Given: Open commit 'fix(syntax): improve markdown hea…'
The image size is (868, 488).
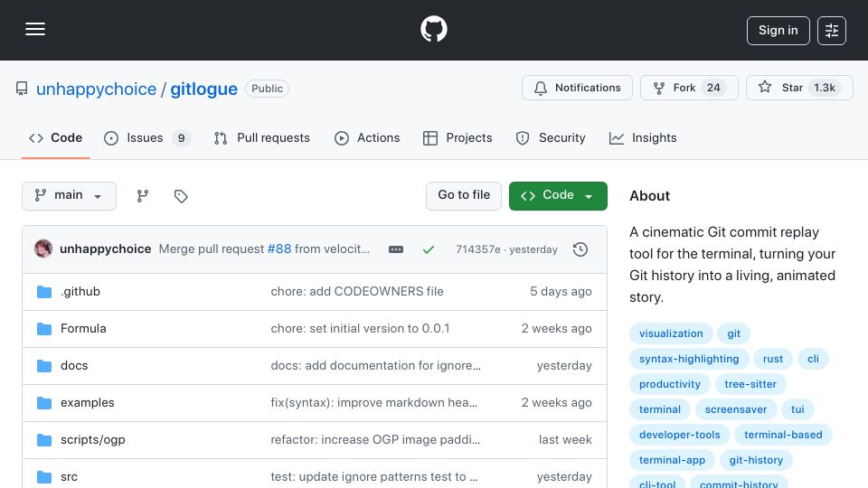Looking at the screenshot, I should point(373,403).
